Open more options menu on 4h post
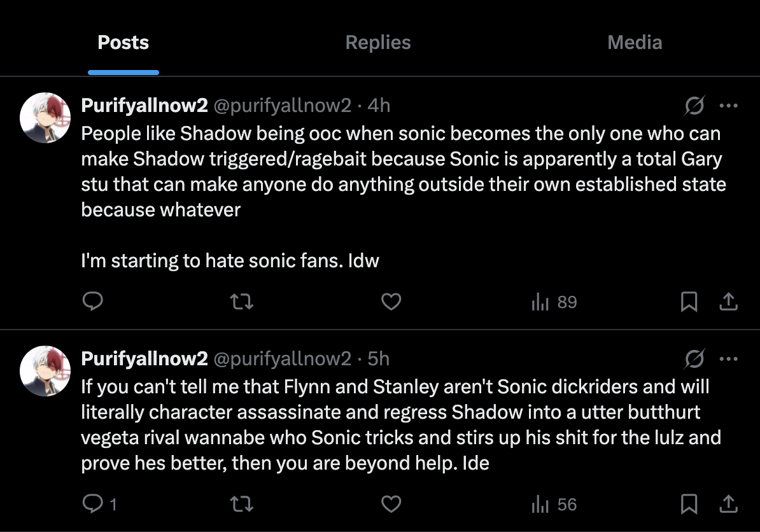 pos(728,106)
